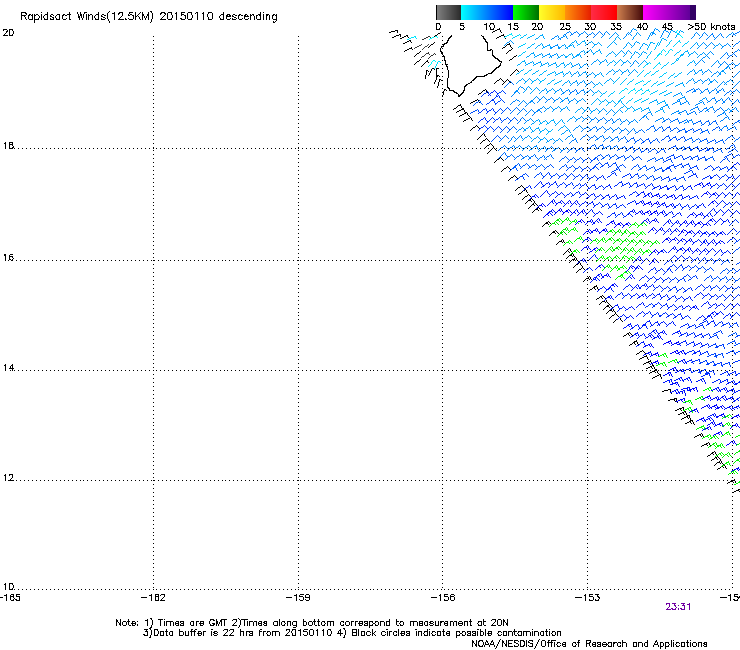Click the gray 0-5 knots color band
Viewport: 740px width, 650px height.
pyautogui.click(x=448, y=12)
